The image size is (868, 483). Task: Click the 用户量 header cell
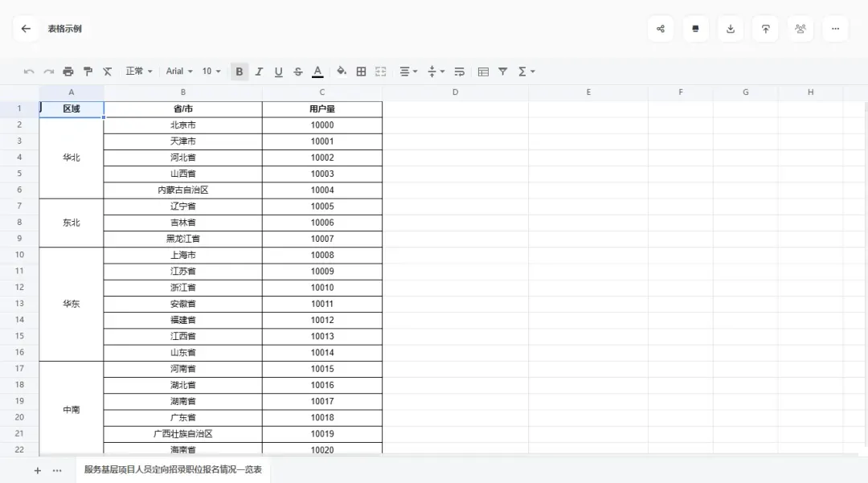(322, 109)
